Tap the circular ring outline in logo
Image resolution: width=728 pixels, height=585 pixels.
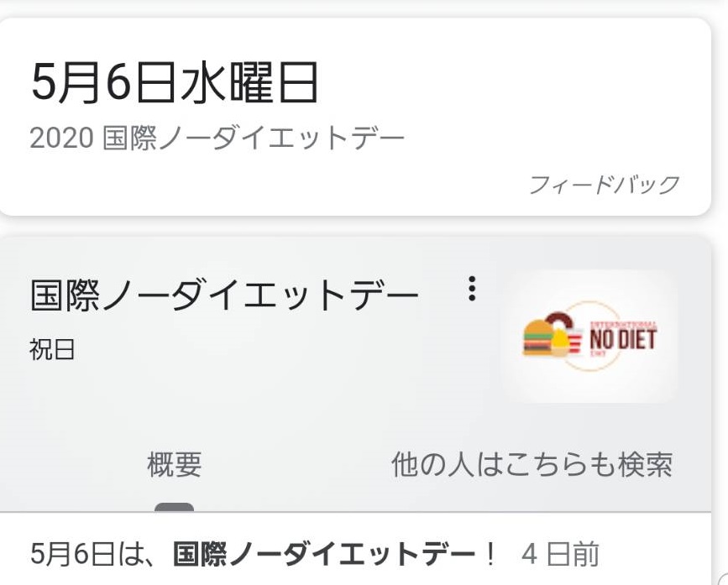pyautogui.click(x=589, y=336)
